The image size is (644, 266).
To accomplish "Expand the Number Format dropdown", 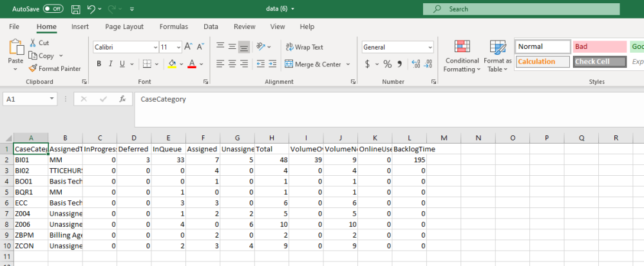I will pyautogui.click(x=430, y=47).
